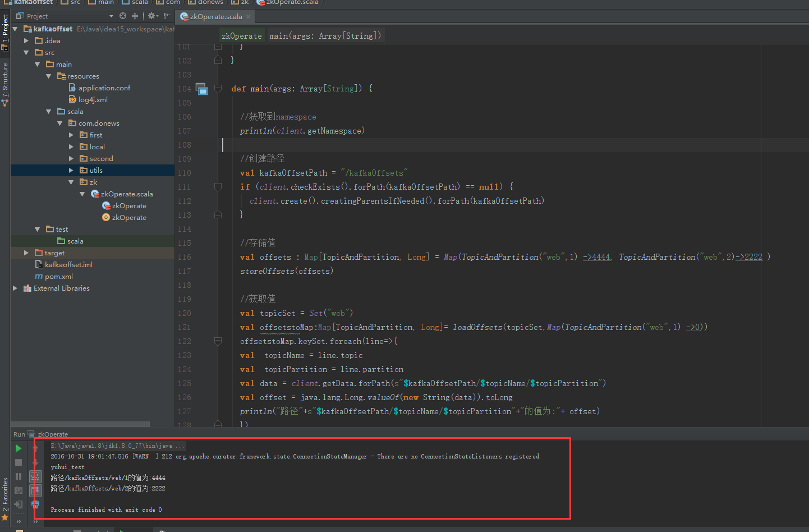The width and height of the screenshot is (809, 532).
Task: Click 'Process finished with exit code 0'
Action: coord(106,510)
